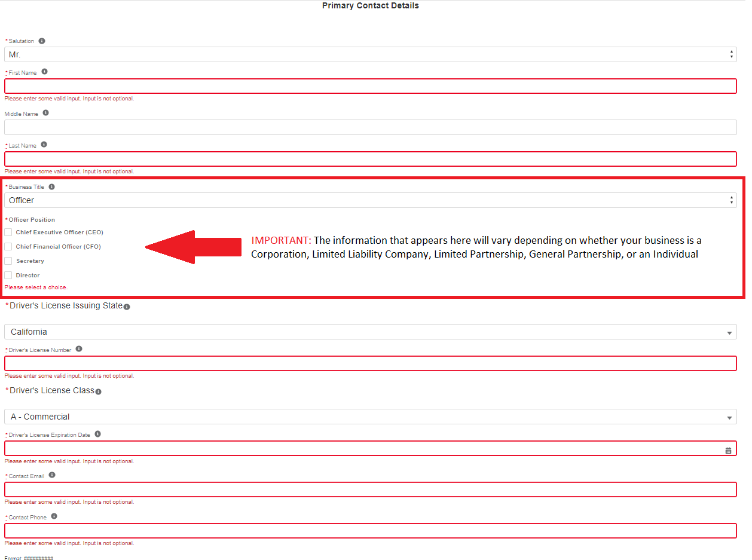Viewport: 752px width, 560px height.
Task: Open the expiration date calendar picker
Action: (728, 451)
